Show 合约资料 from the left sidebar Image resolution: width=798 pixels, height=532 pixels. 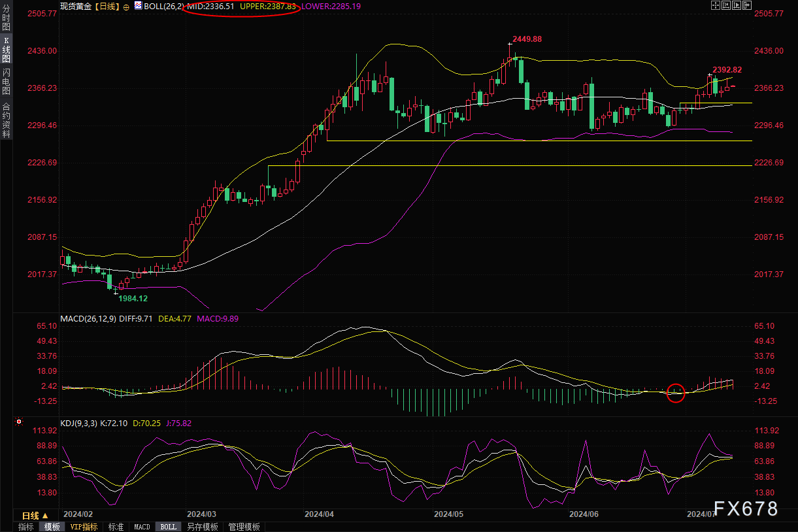coord(6,120)
